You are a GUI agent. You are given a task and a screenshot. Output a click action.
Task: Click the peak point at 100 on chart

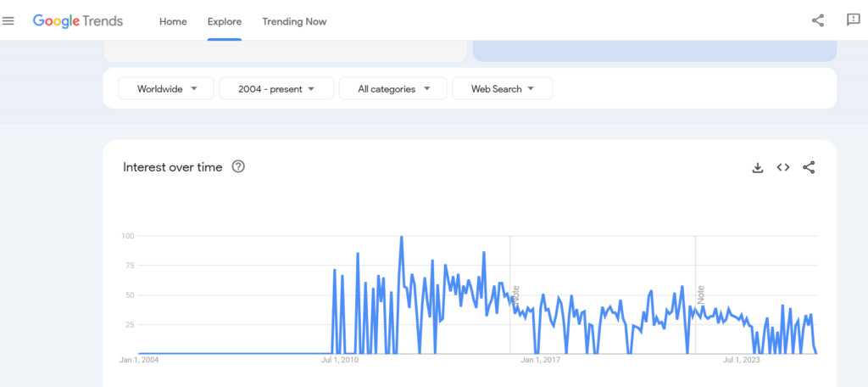(x=401, y=237)
